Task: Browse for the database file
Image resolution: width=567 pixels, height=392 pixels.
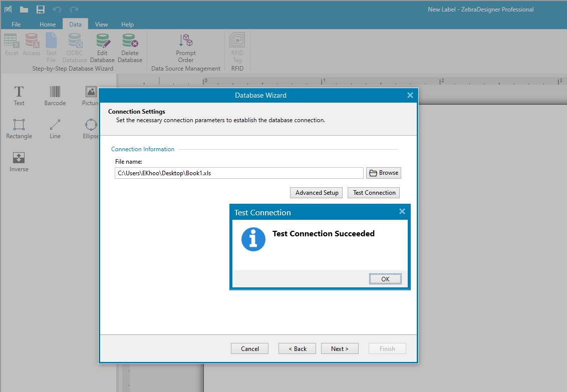Action: 383,173
